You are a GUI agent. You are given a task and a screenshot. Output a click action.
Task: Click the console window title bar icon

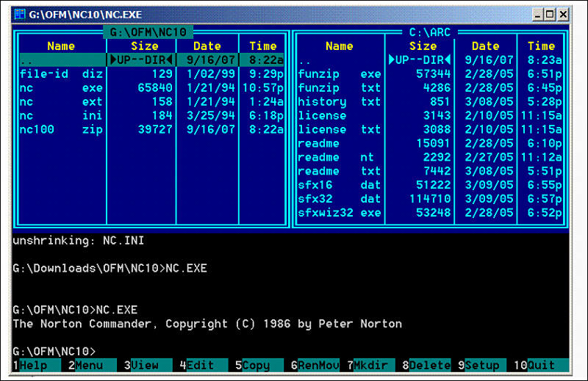tap(20, 14)
